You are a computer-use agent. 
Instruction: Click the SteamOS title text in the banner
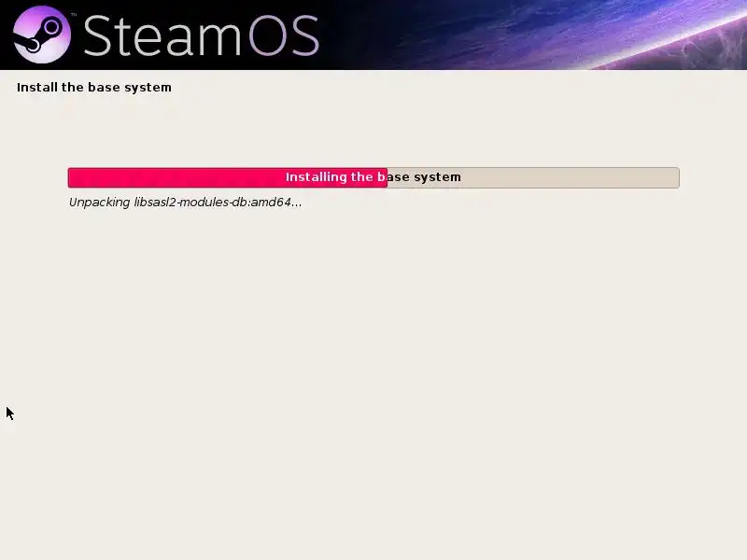tap(201, 35)
